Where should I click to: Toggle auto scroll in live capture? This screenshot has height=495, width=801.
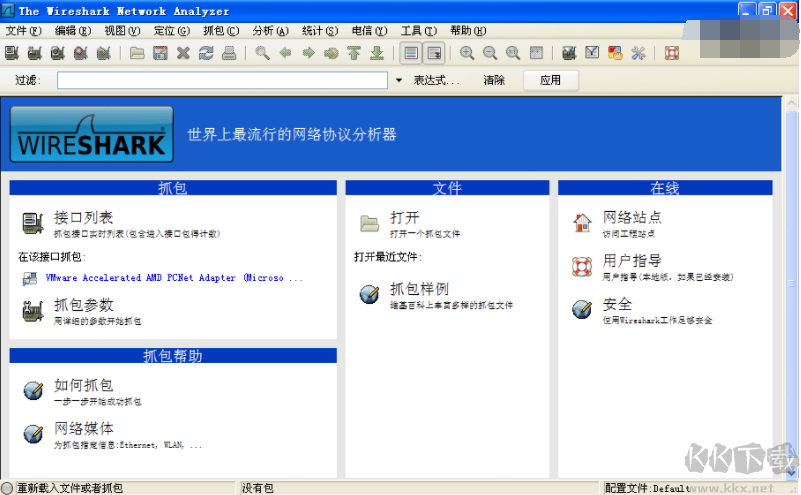(435, 53)
